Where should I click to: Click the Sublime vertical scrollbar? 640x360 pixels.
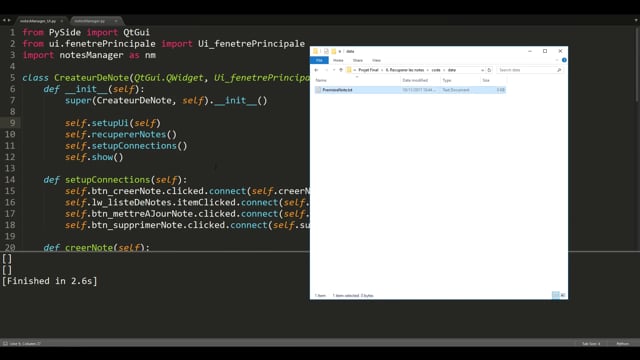[x=637, y=65]
